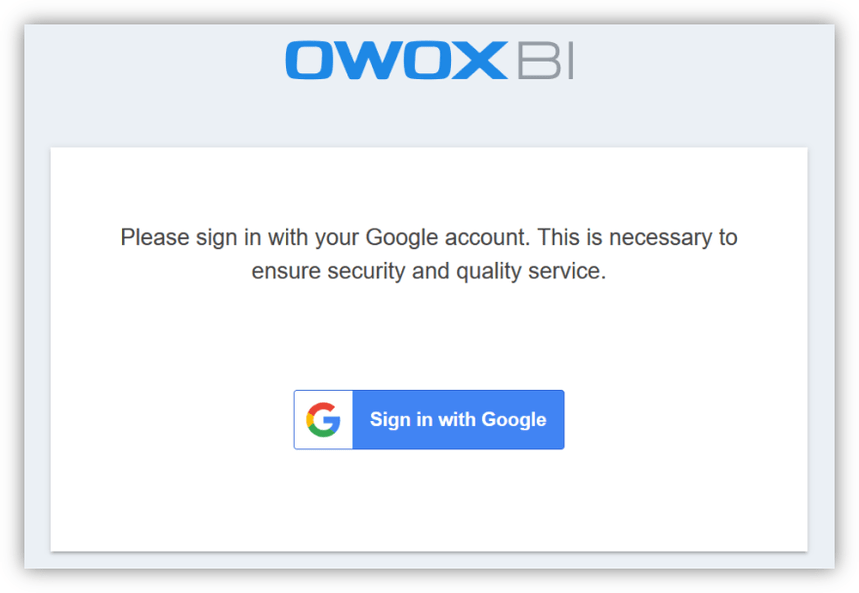The width and height of the screenshot is (859, 593).
Task: Click the G symbol left of the button label
Action: 322,419
